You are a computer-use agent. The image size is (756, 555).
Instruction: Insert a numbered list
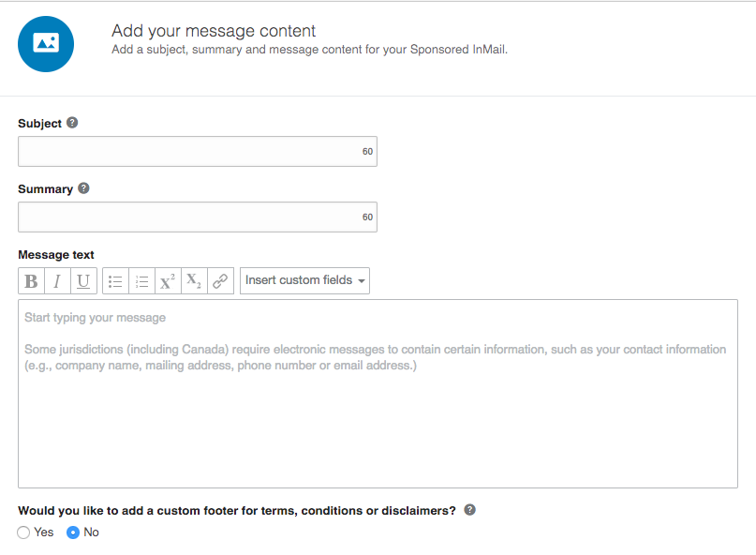tap(141, 281)
